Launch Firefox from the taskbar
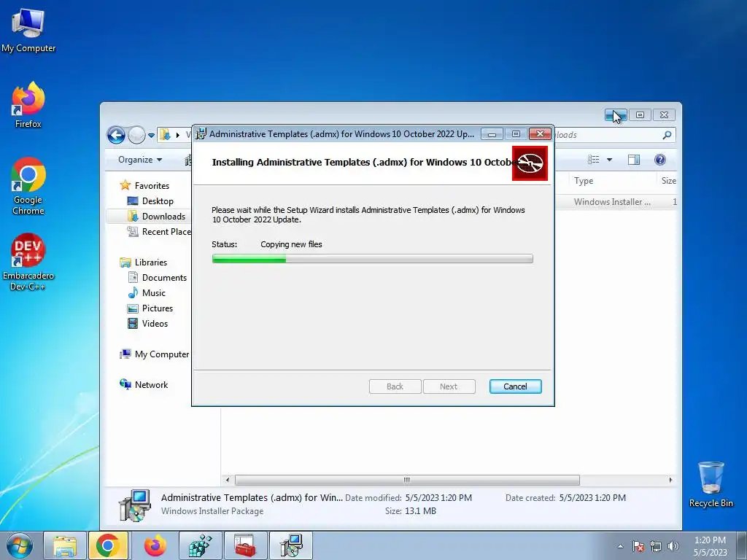 click(x=155, y=545)
